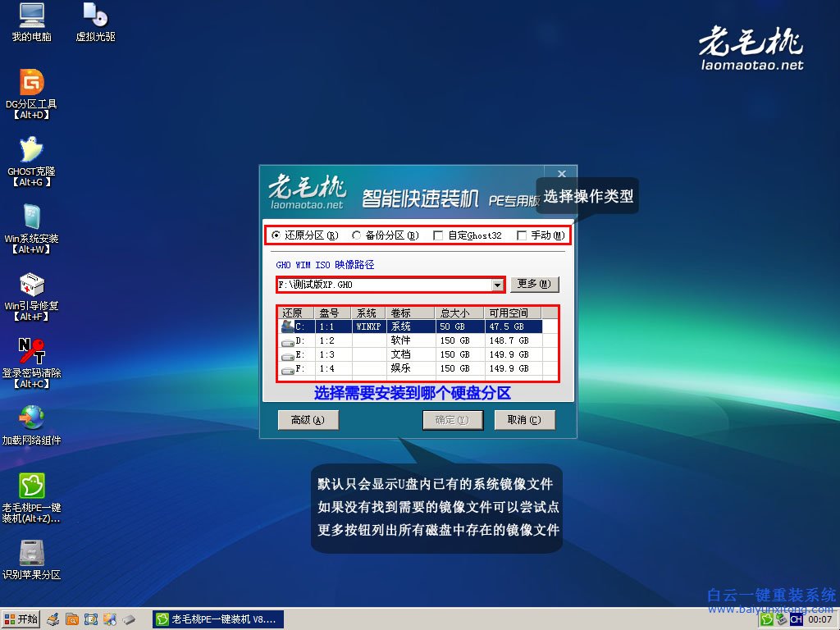Image resolution: width=840 pixels, height=630 pixels.
Task: Open the image path dropdown
Action: [x=496, y=284]
